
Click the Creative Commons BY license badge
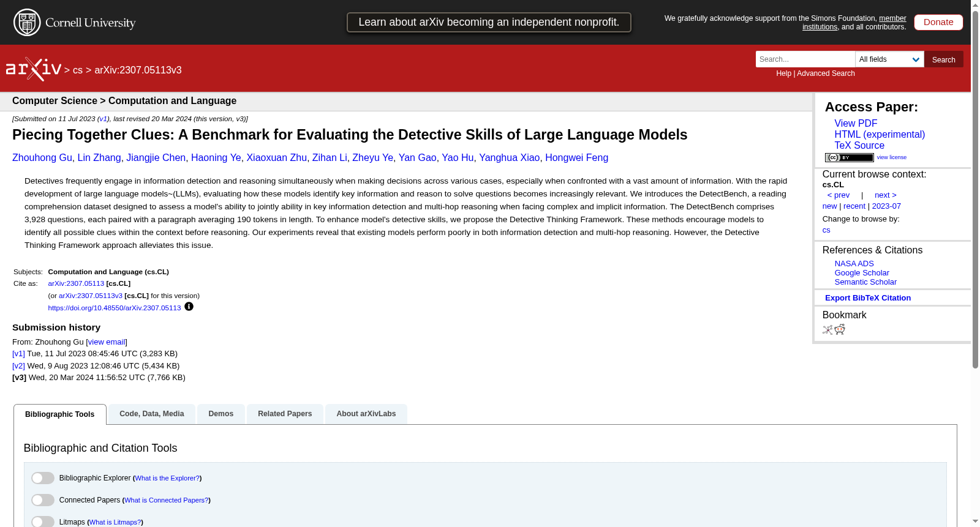coord(849,157)
